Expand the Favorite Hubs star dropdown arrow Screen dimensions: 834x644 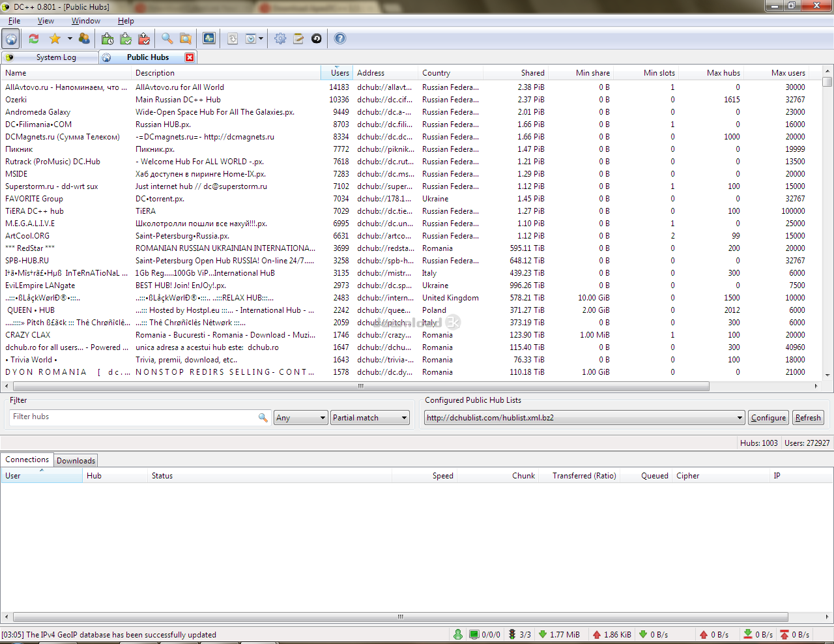(70, 38)
